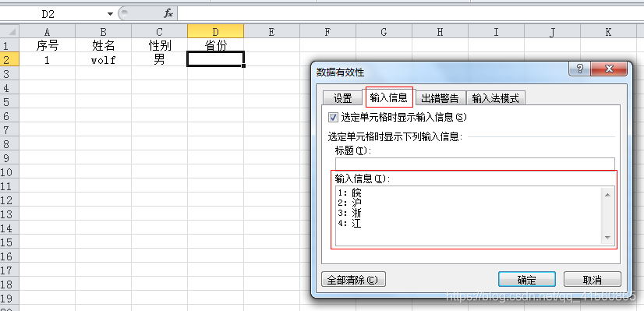
Task: Close the 数据有效性 dialog
Action: 609,69
